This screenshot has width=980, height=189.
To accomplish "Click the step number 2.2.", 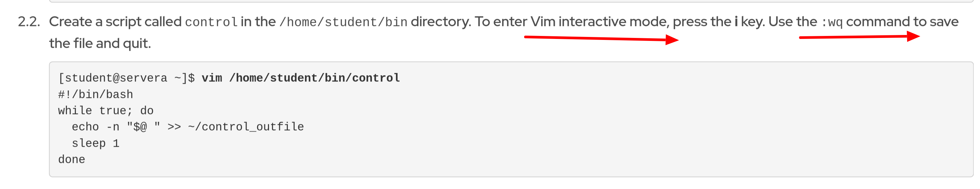I will pyautogui.click(x=29, y=22).
